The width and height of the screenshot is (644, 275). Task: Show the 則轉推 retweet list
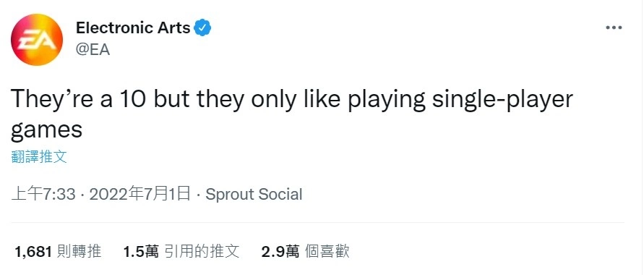click(80, 252)
